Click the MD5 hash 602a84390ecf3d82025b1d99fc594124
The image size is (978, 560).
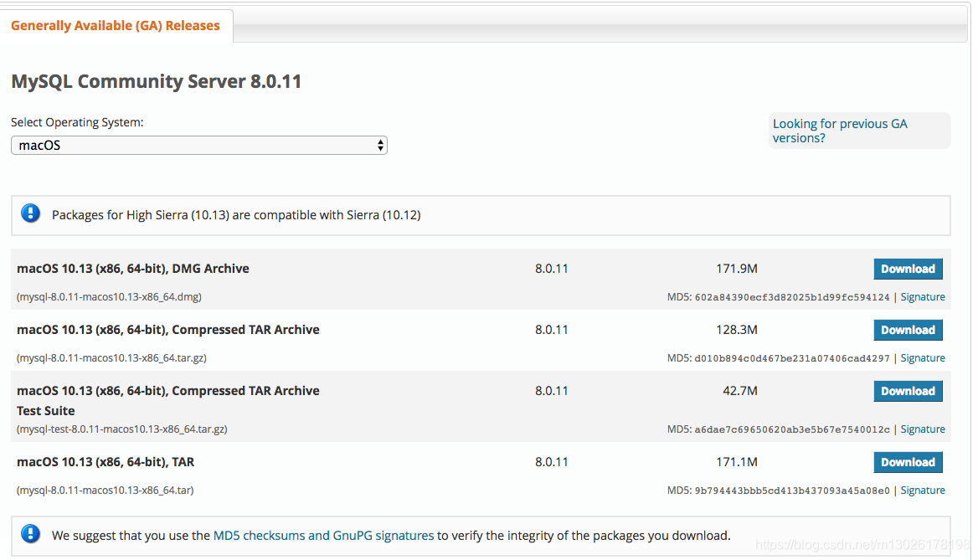(x=792, y=297)
